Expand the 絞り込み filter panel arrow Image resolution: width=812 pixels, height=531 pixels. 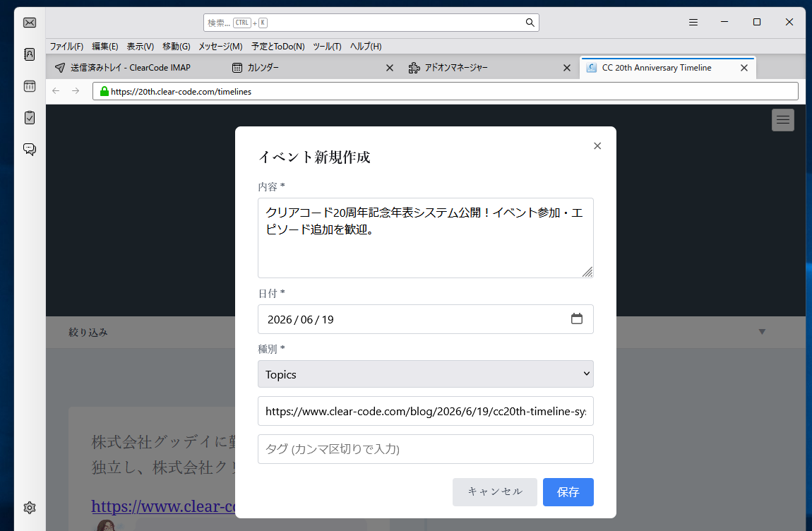coord(762,332)
